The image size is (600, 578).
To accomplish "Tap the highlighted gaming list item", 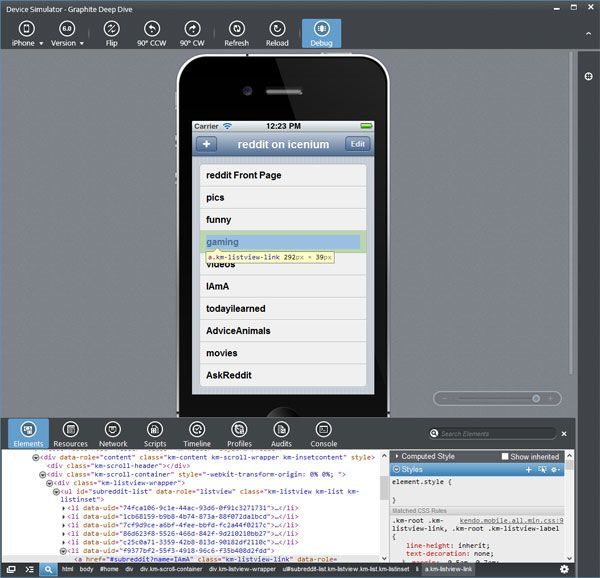I will coord(283,242).
